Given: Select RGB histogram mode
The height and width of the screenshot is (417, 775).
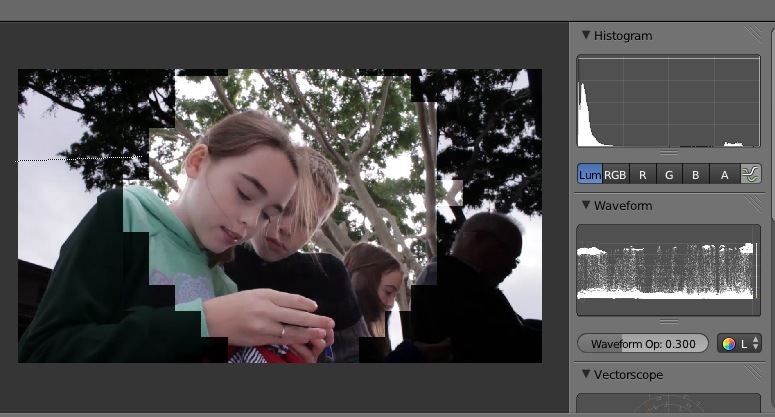Looking at the screenshot, I should [x=615, y=174].
